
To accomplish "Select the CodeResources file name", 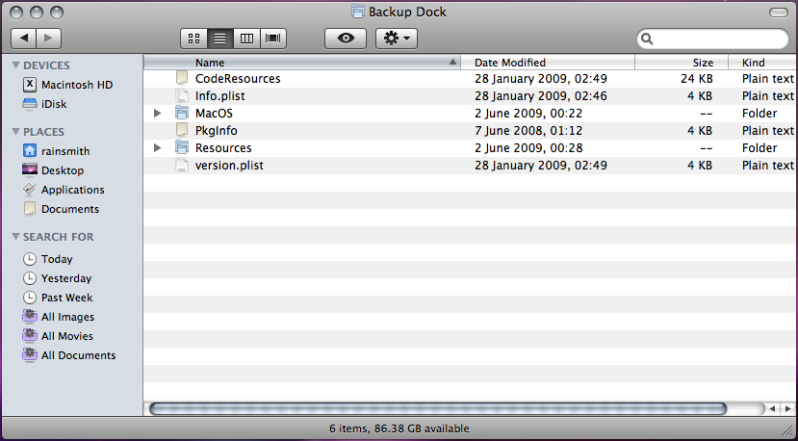I will (238, 79).
